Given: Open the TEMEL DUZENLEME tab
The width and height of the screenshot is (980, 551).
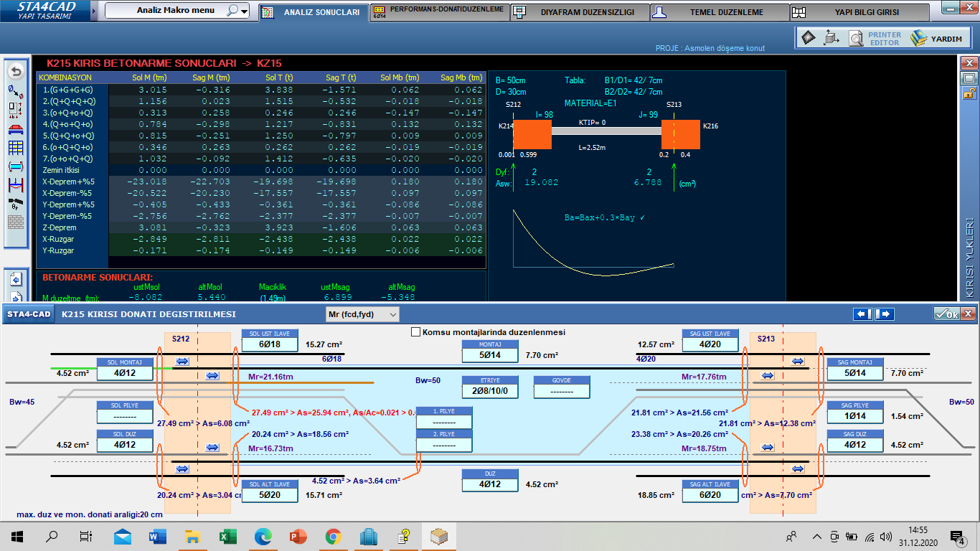Looking at the screenshot, I should 720,12.
